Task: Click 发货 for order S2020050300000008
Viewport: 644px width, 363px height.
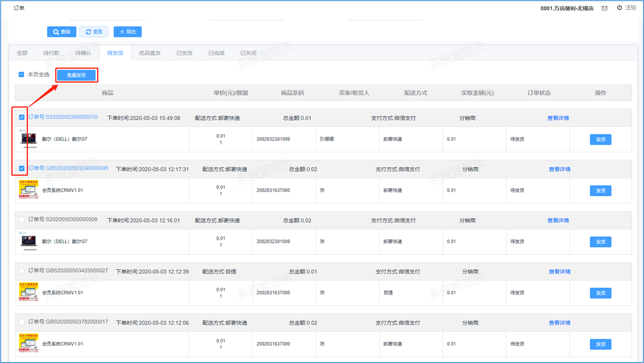Action: (600, 242)
